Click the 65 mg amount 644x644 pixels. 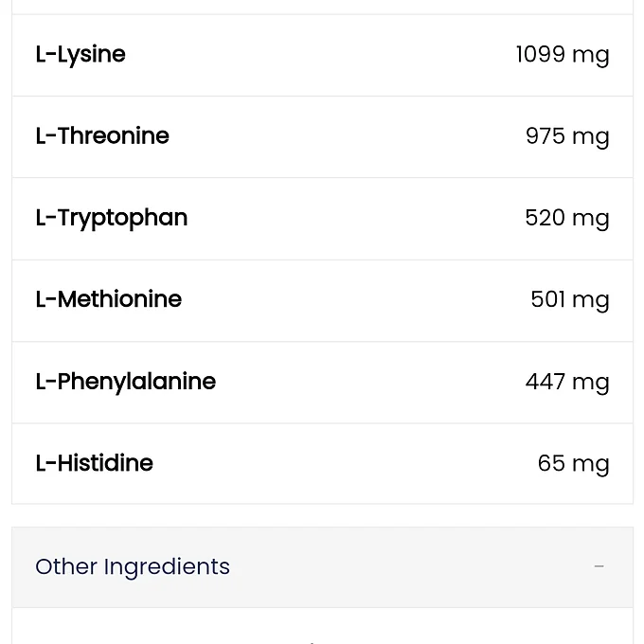tap(573, 463)
